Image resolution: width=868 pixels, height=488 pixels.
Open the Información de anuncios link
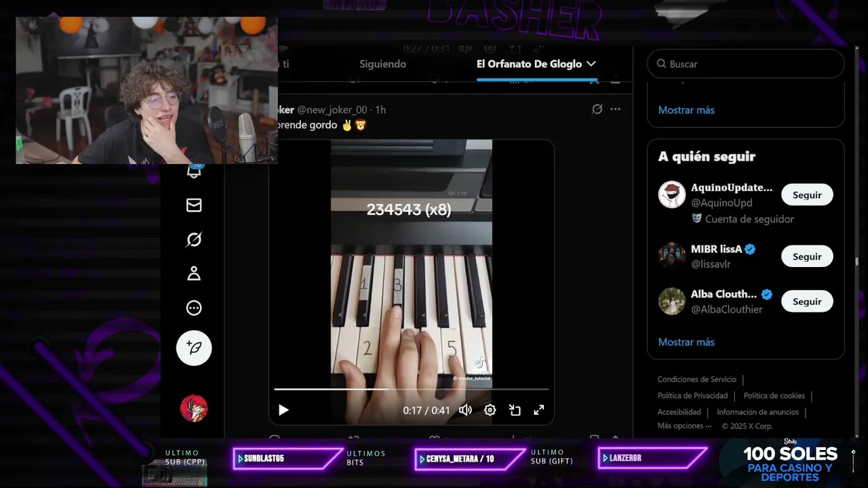pyautogui.click(x=757, y=412)
